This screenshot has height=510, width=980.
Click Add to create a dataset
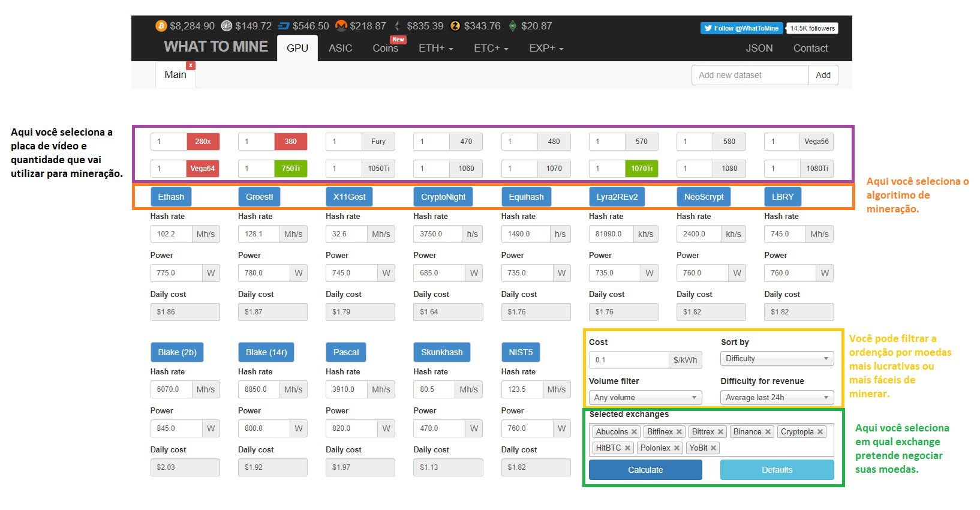click(x=823, y=75)
